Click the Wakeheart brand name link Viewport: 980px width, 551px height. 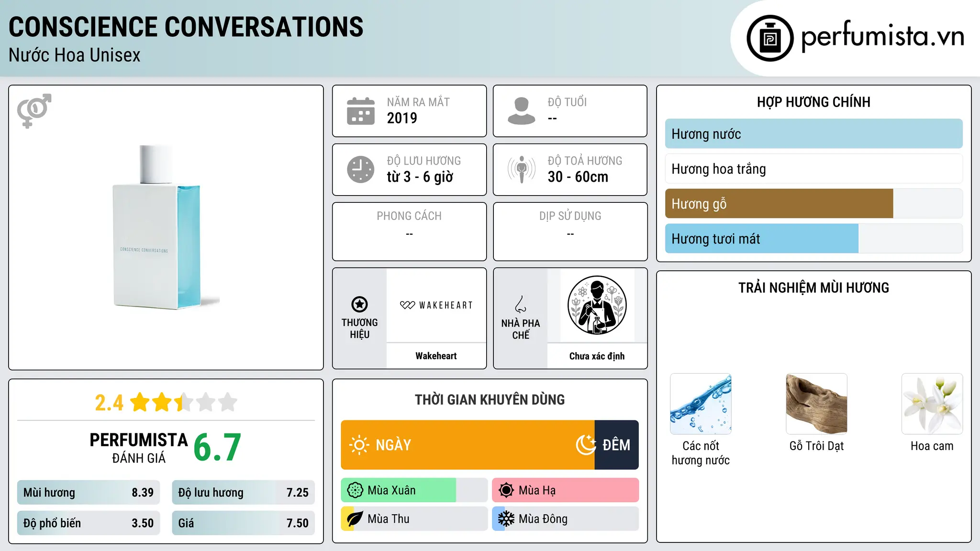point(436,356)
